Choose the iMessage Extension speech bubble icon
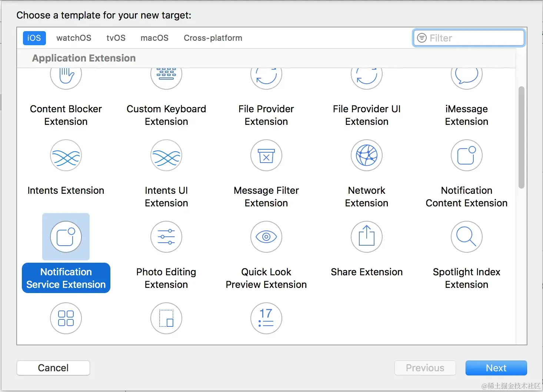543x392 pixels. click(467, 78)
